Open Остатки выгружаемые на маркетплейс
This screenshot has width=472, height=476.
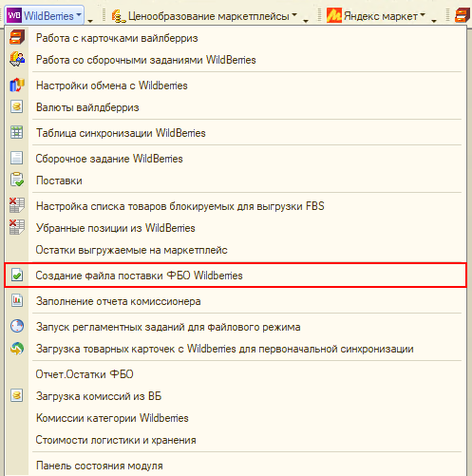point(236,250)
